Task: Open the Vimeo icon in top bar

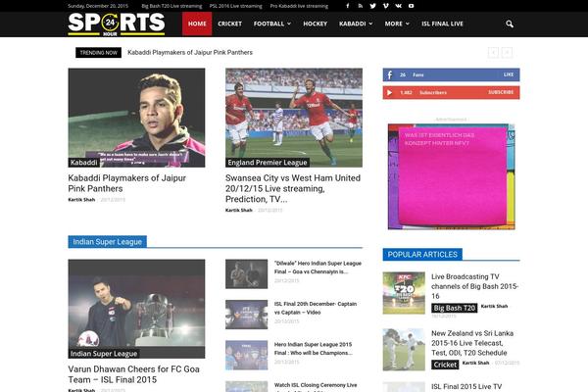Action: pyautogui.click(x=385, y=6)
